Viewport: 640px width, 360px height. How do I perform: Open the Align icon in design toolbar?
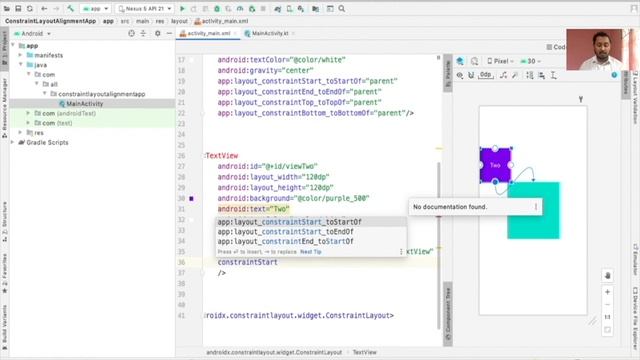click(x=542, y=75)
